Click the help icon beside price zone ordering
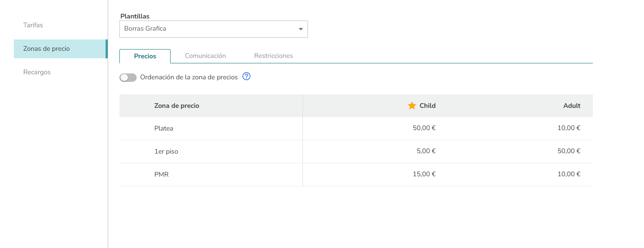 (x=246, y=77)
